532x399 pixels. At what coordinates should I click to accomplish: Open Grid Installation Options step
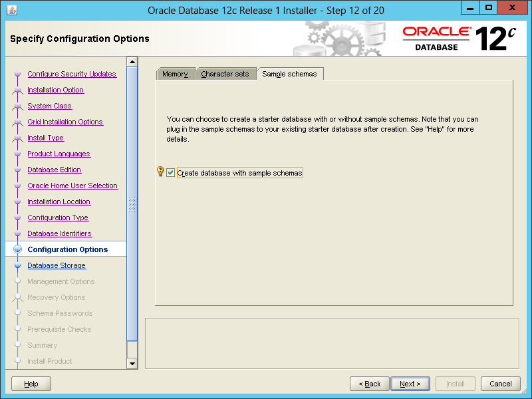point(65,122)
